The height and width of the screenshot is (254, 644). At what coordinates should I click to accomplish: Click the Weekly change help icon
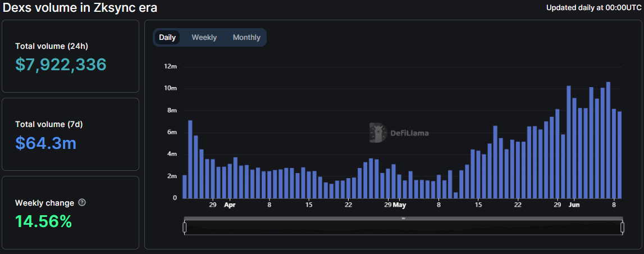coord(82,203)
